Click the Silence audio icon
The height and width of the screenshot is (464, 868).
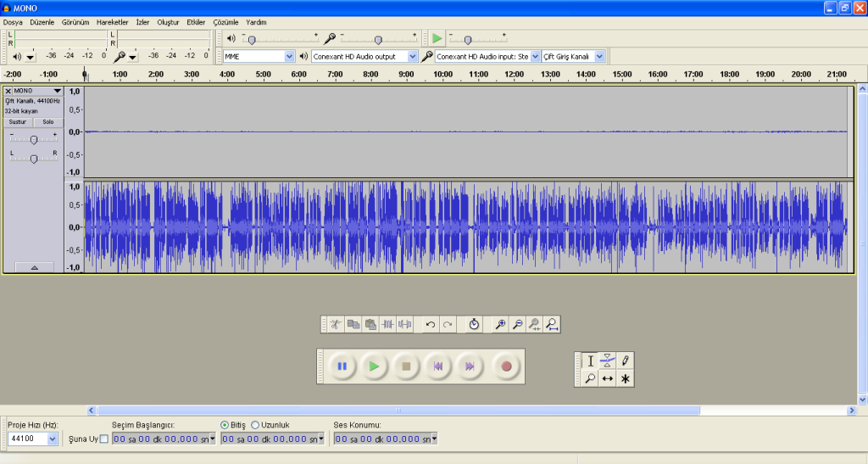click(404, 325)
